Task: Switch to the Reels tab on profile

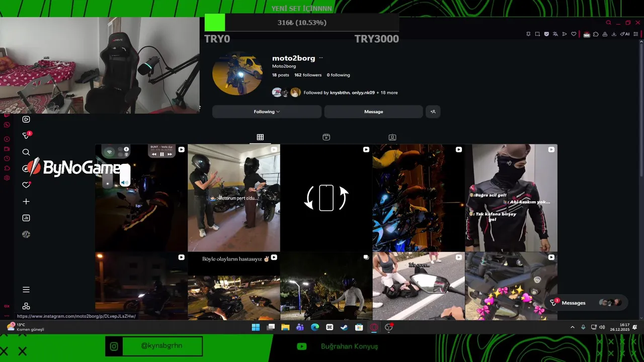Action: (326, 137)
